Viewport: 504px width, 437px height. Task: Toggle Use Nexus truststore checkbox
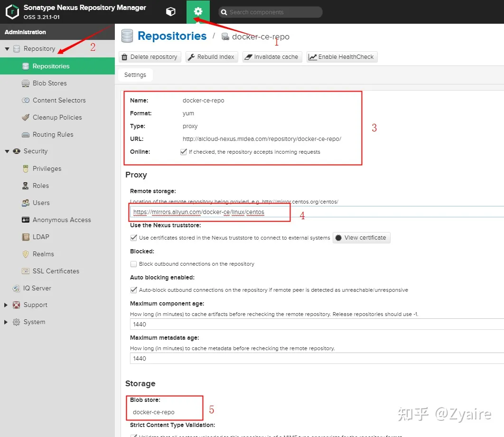coord(134,238)
